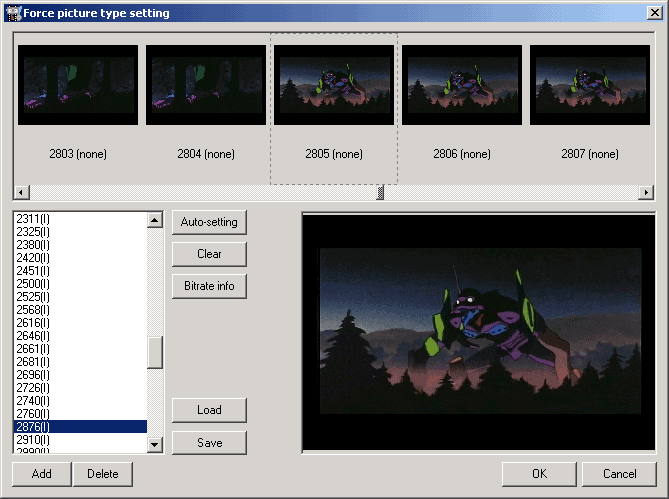Click the application icon in the title bar
The height and width of the screenshot is (499, 669).
14,13
